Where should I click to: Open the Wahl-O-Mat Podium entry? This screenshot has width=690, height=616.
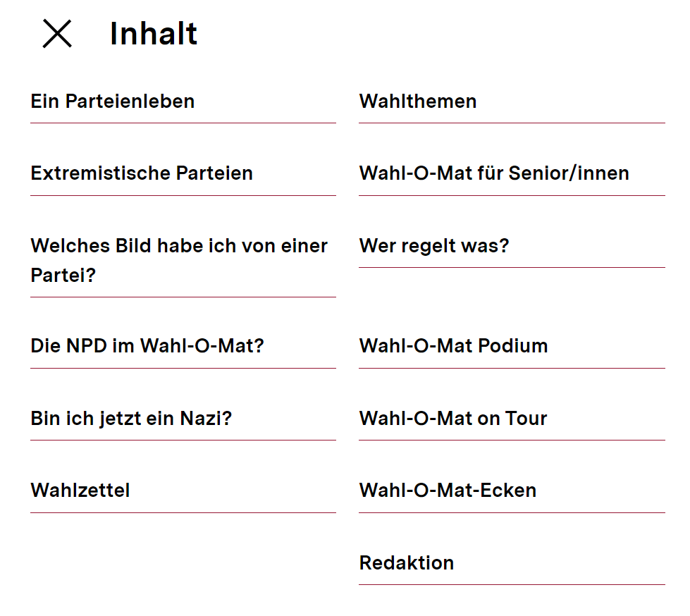[453, 346]
